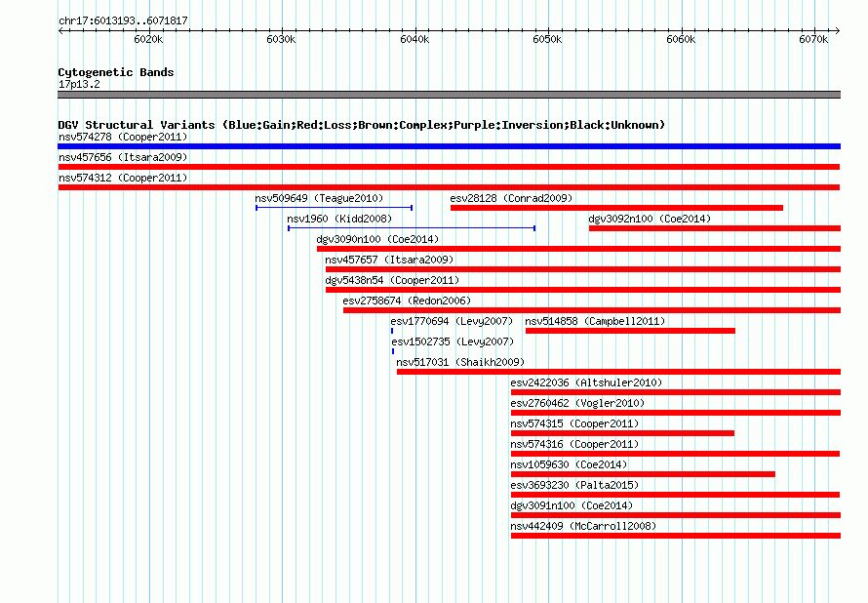Click the Cytogenetic Bands track title
Viewport: 868px width, 603px height.
pyautogui.click(x=116, y=72)
